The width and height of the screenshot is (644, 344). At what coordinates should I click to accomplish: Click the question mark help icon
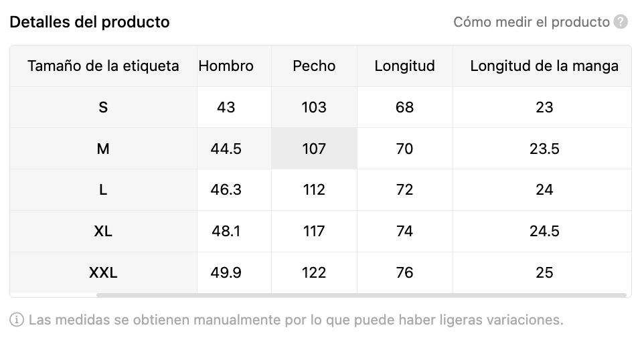(x=621, y=22)
